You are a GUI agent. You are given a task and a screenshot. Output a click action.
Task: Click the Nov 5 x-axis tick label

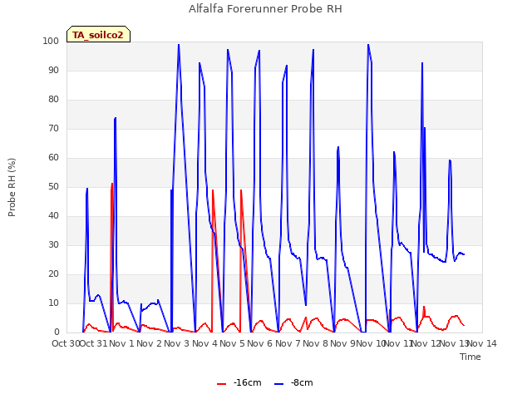click(232, 343)
